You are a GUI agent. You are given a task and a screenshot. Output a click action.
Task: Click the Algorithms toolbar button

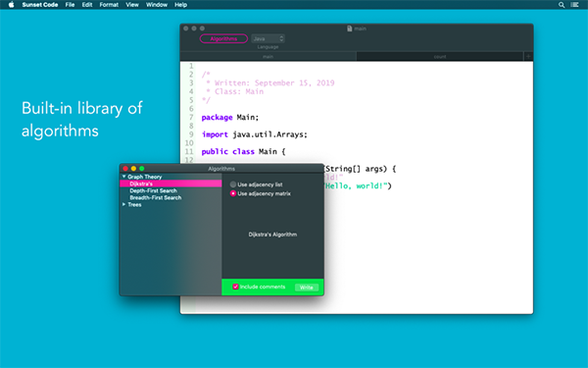pyautogui.click(x=223, y=38)
